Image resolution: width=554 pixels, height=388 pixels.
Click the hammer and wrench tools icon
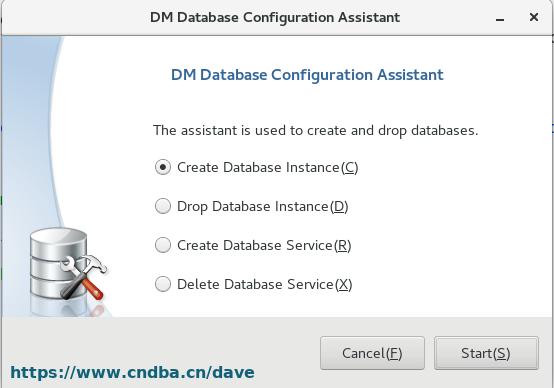tap(84, 277)
